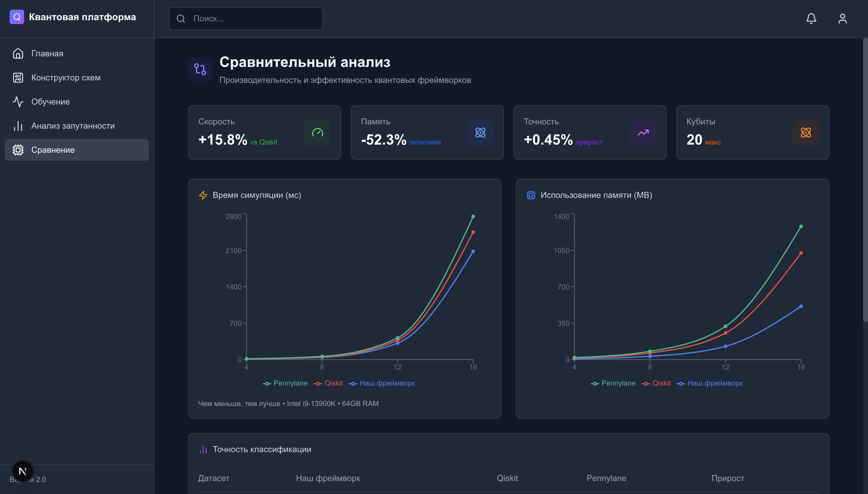Click the Квантовая платформа title
Screen dimensions: 868x494
[83, 17]
